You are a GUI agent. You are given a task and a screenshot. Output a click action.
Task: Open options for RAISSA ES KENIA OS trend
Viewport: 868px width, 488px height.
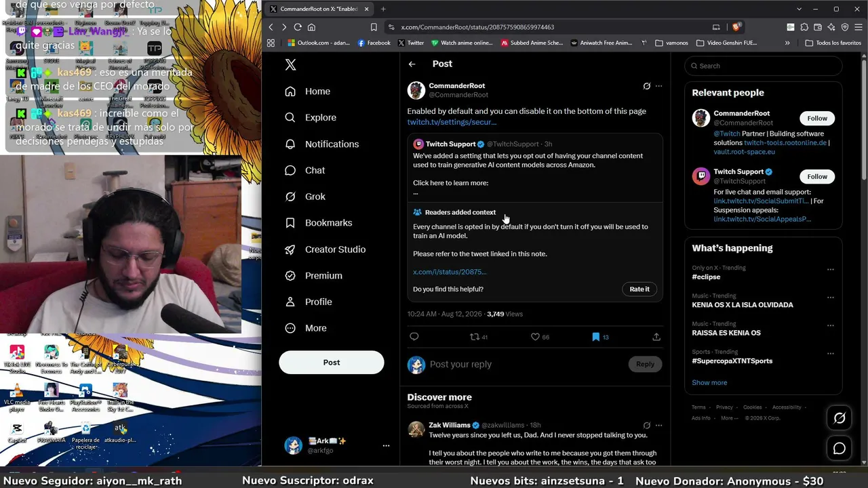[830, 325]
